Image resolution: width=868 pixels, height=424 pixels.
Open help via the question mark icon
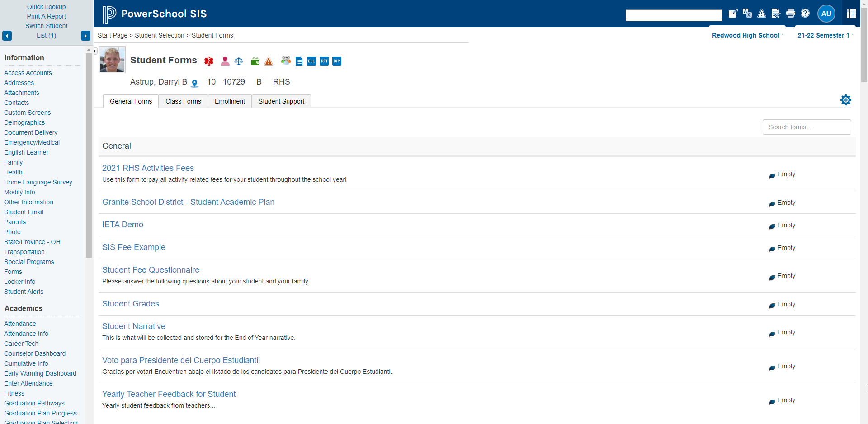click(805, 14)
